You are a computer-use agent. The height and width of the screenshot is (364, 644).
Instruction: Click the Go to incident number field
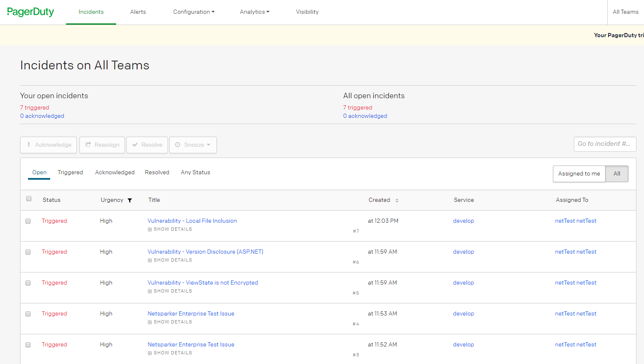click(605, 144)
